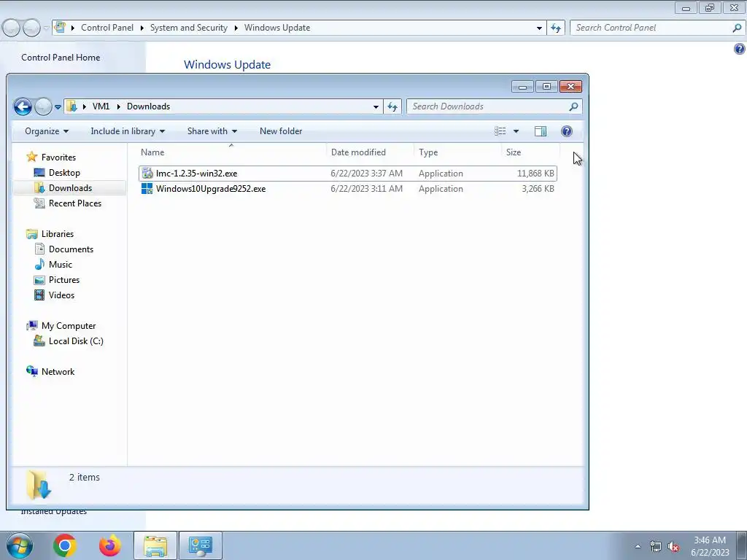Select the Windows10Upgrade9252.exe file icon
The width and height of the screenshot is (747, 560).
[147, 189]
